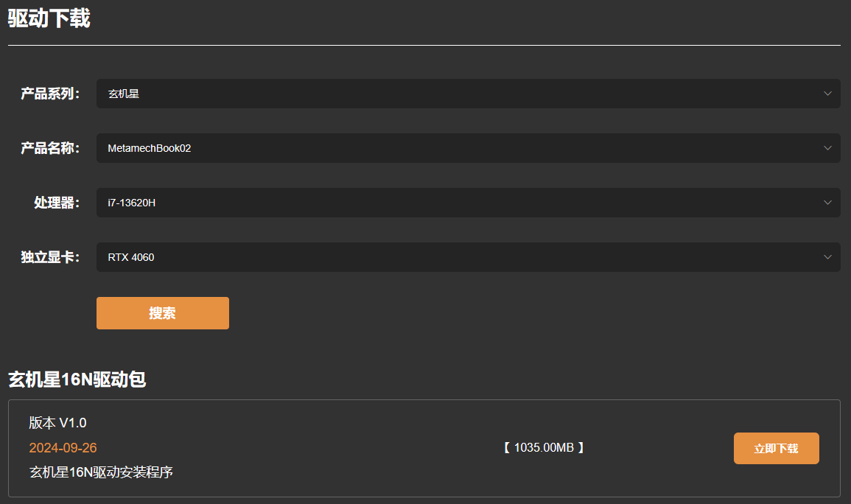851x504 pixels.
Task: Click the 处理器 field label
Action: pyautogui.click(x=56, y=203)
